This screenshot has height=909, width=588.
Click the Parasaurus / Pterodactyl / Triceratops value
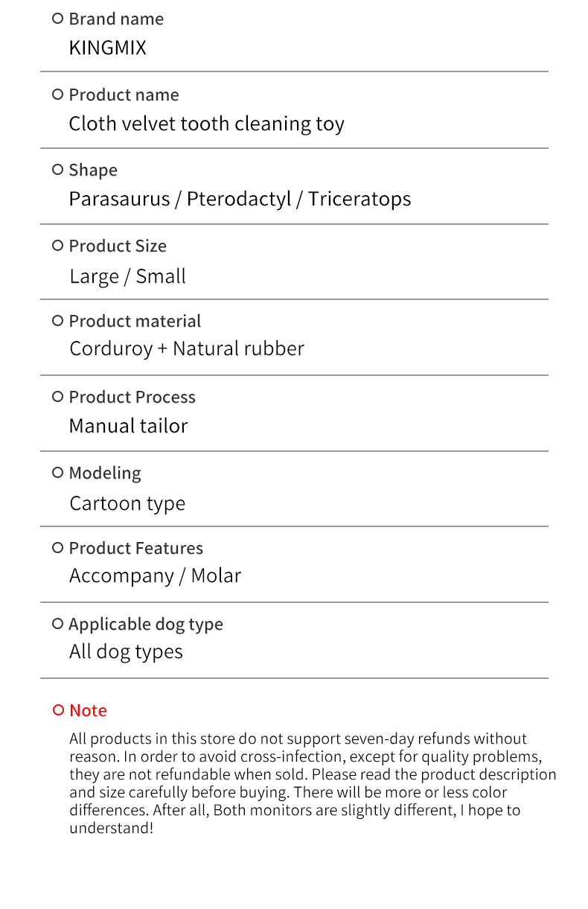(240, 200)
